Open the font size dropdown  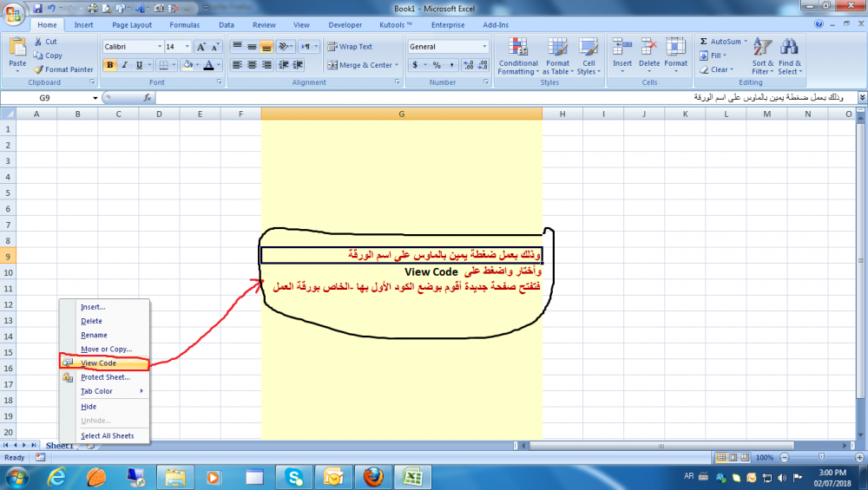click(x=187, y=47)
